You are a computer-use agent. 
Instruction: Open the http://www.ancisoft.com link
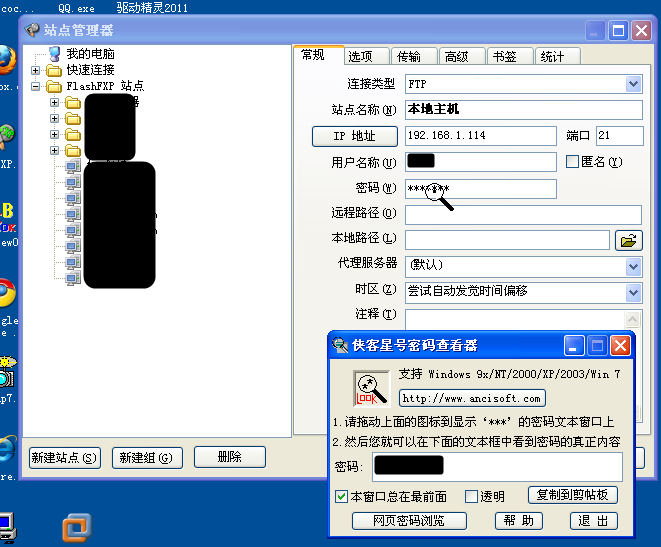[x=472, y=398]
